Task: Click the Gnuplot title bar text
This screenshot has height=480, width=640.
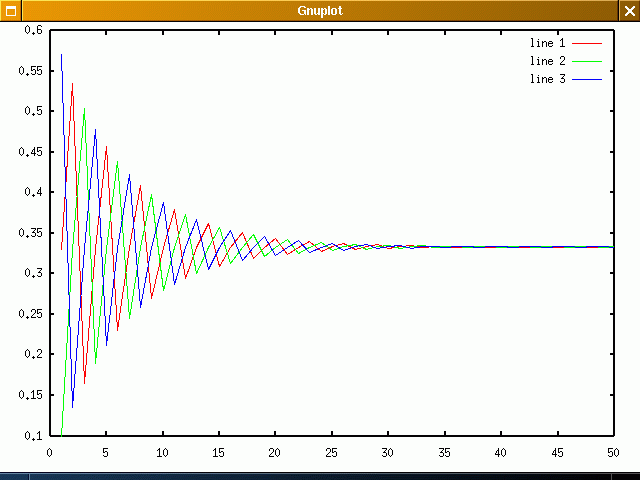Action: pyautogui.click(x=320, y=10)
